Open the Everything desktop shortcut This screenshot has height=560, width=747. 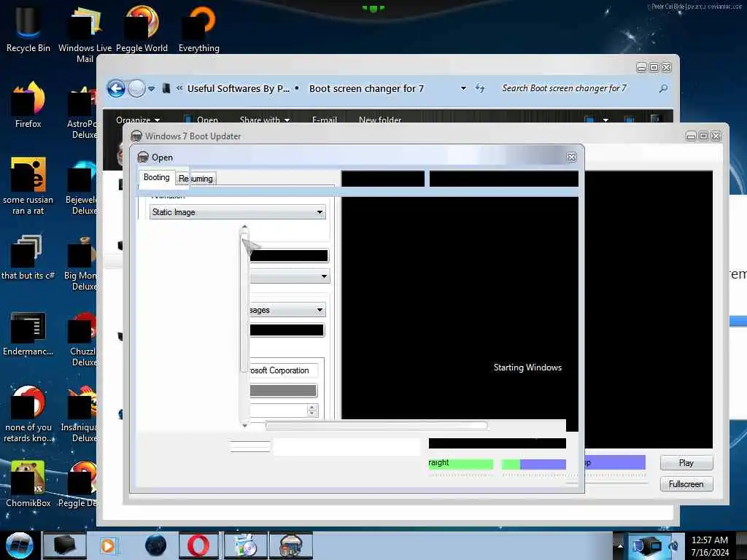point(198,28)
